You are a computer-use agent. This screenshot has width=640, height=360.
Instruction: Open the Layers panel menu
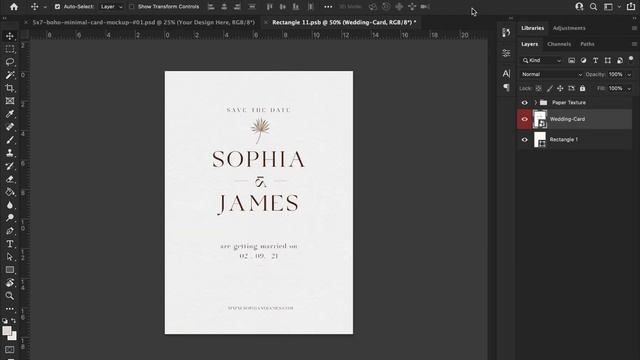tap(634, 44)
